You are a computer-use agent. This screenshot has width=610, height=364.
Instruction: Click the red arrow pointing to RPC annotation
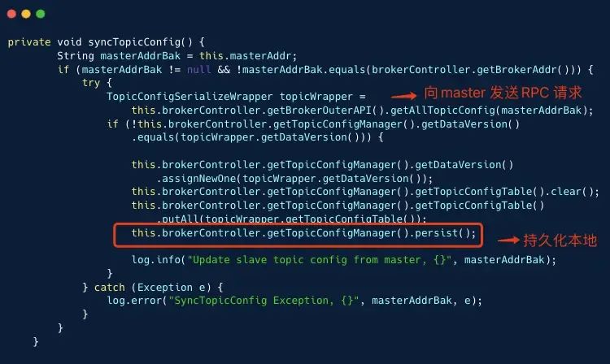(403, 97)
